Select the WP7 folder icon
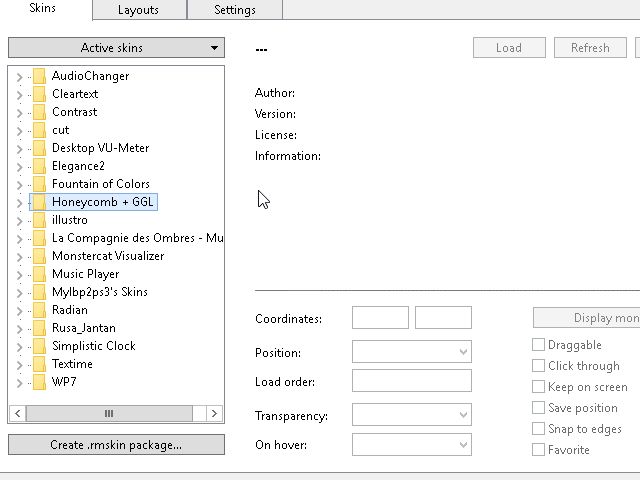The image size is (640, 480). tap(39, 382)
